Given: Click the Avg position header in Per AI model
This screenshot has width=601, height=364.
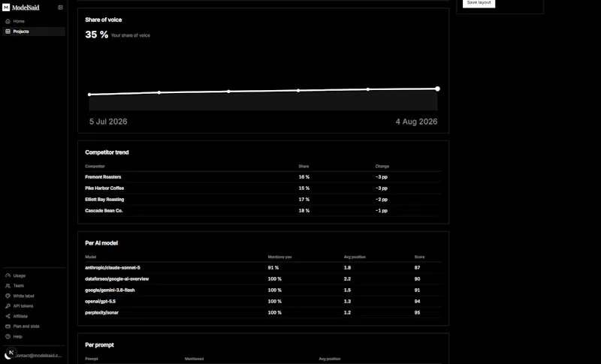Looking at the screenshot, I should (355, 257).
